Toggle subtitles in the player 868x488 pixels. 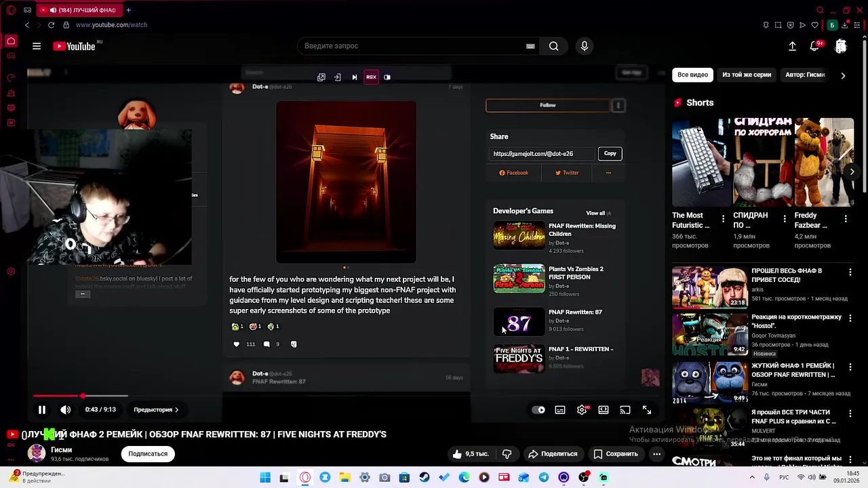click(x=560, y=409)
